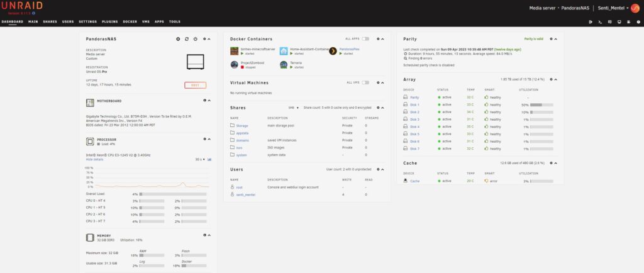Open the Parity panel settings gear
The image size is (644, 273).
551,39
